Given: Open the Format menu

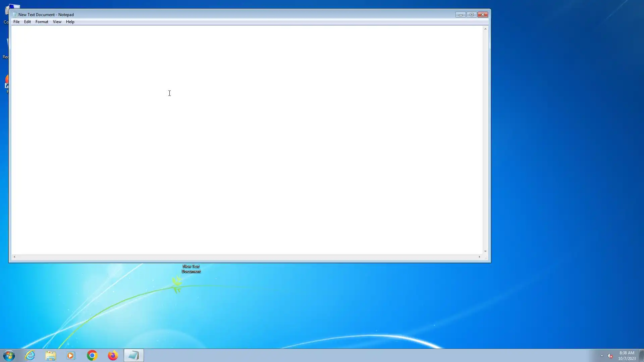Looking at the screenshot, I should 42,22.
